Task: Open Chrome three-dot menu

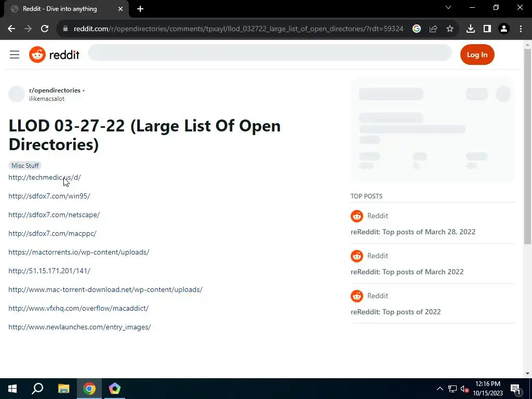Action: pos(521,29)
